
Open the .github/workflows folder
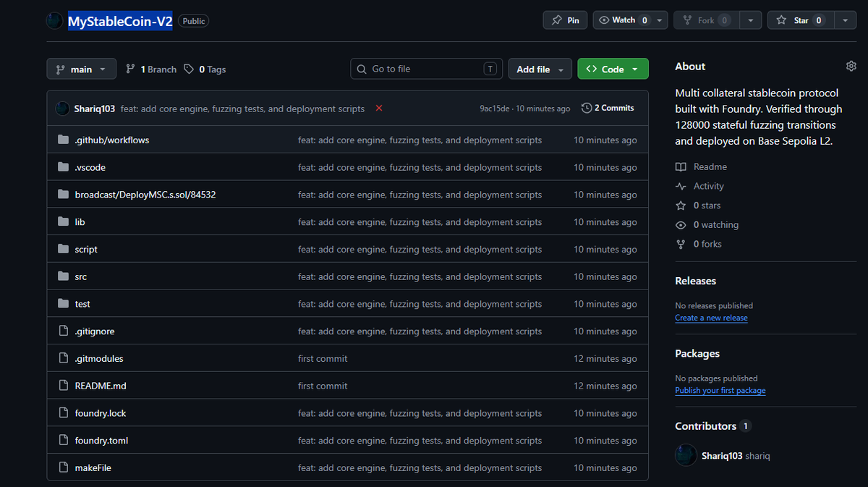point(111,140)
